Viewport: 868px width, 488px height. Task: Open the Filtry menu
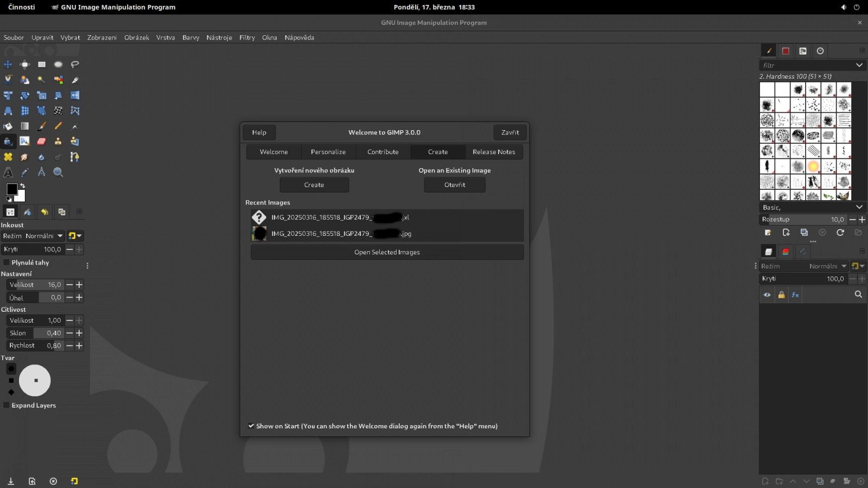[247, 37]
